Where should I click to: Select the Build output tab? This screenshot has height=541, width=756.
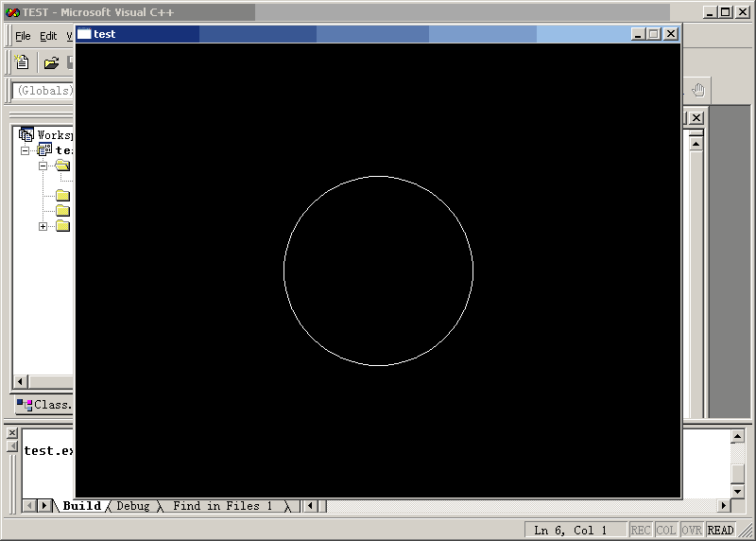[x=81, y=506]
